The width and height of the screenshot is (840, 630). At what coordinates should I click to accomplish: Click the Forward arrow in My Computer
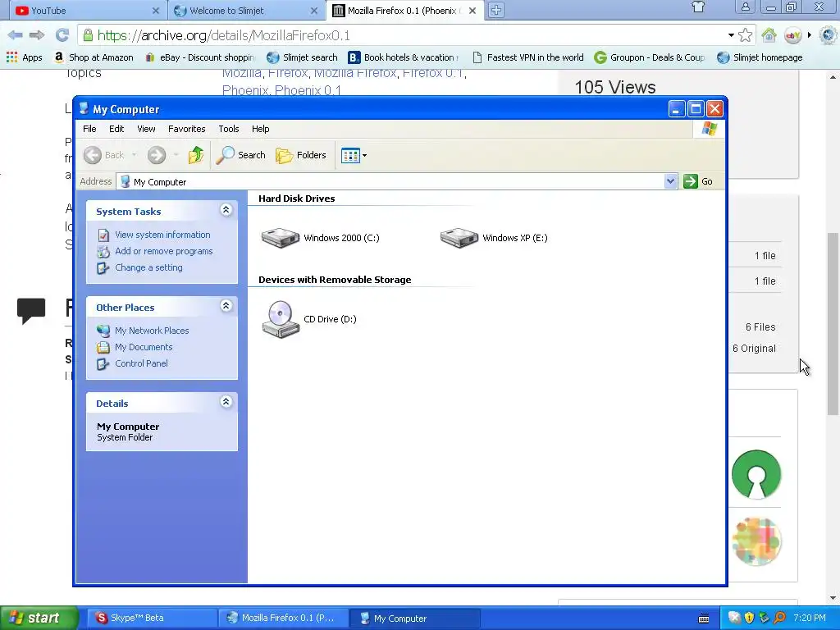pyautogui.click(x=157, y=155)
